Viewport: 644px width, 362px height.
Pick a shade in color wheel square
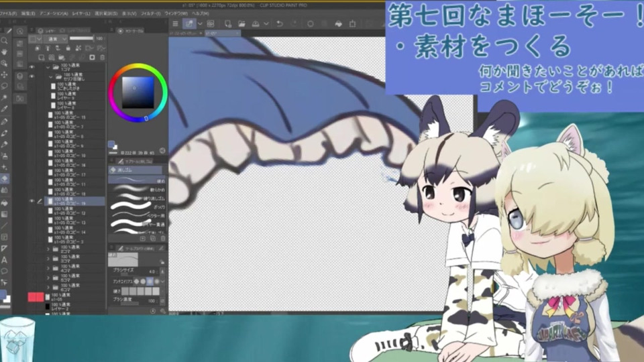click(138, 93)
